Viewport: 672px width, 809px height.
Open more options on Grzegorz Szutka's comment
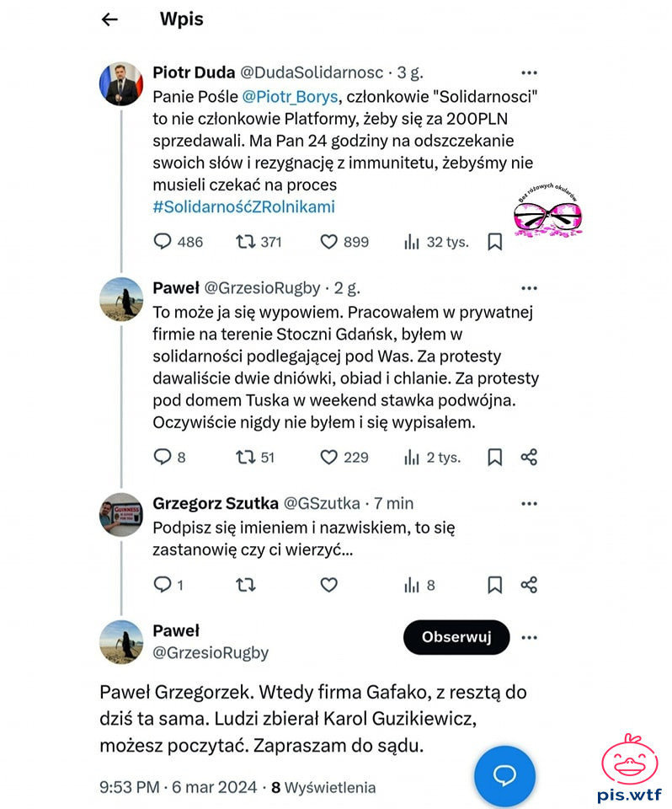(x=529, y=504)
